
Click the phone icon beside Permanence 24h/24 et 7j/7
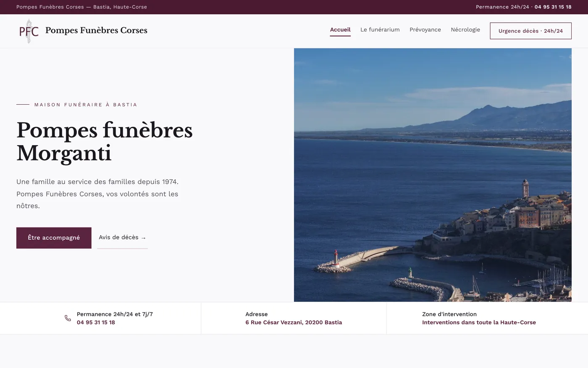pos(68,318)
